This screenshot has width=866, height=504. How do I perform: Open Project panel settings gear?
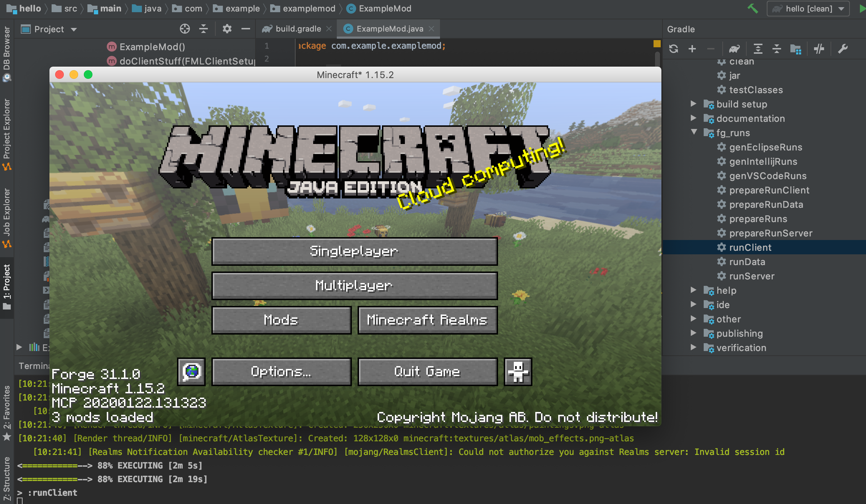227,29
